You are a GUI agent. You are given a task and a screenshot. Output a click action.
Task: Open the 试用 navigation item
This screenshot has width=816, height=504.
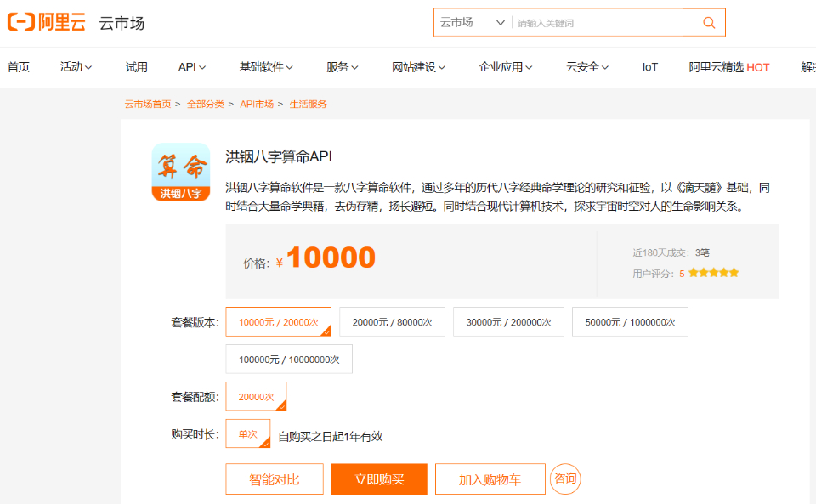pos(136,67)
